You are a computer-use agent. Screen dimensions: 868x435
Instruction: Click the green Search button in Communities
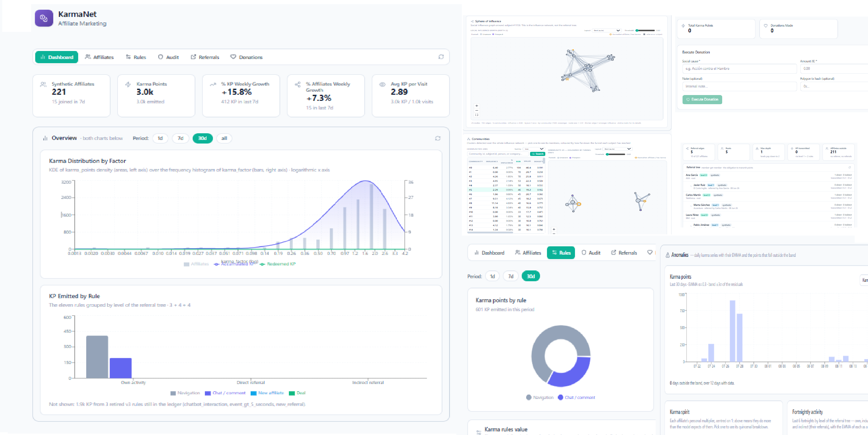(x=538, y=154)
